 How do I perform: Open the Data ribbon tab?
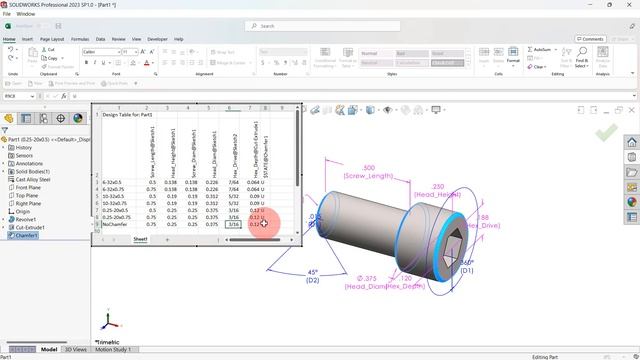(100, 39)
